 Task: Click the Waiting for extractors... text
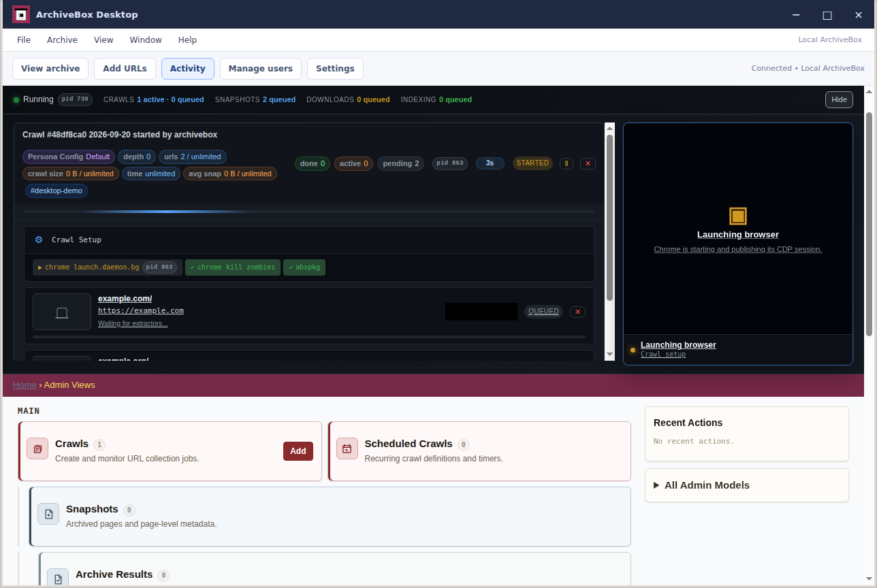(133, 324)
